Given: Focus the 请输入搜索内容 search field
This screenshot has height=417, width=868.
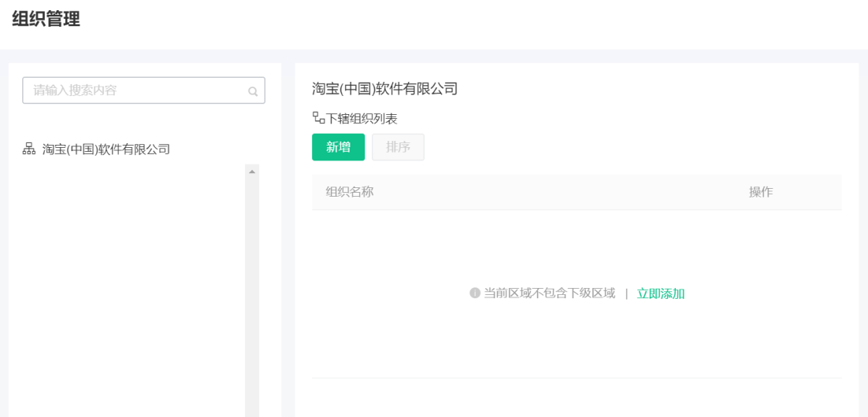Looking at the screenshot, I should [143, 90].
